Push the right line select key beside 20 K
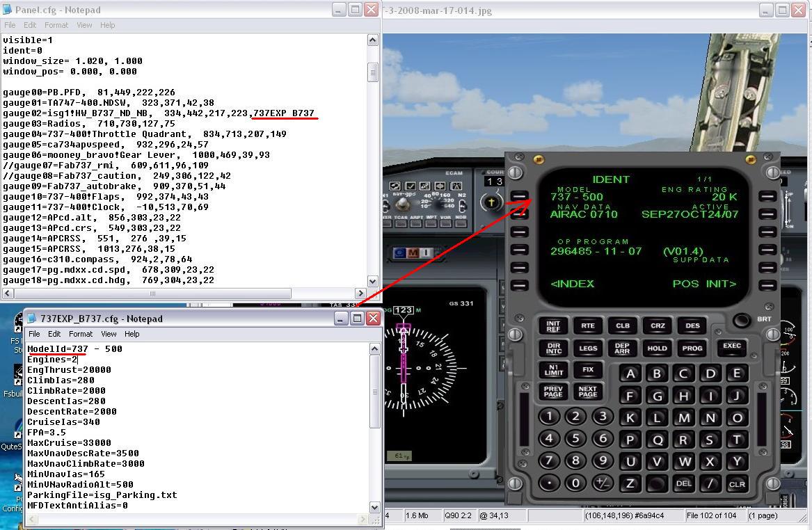 (767, 195)
